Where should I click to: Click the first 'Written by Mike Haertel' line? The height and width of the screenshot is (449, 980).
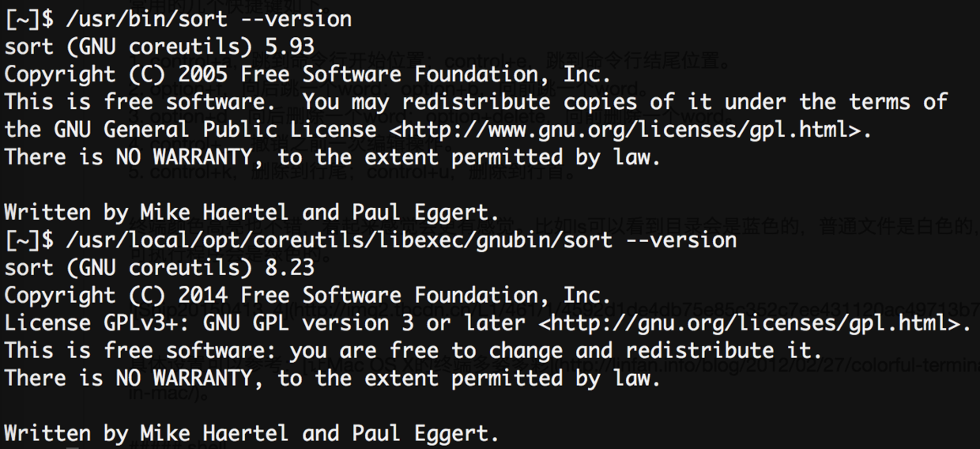(252, 212)
